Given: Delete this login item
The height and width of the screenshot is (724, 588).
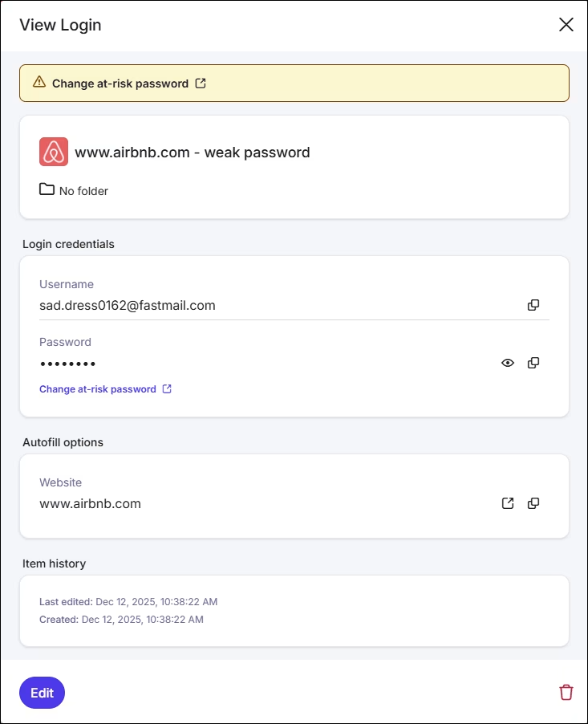Looking at the screenshot, I should tap(566, 692).
